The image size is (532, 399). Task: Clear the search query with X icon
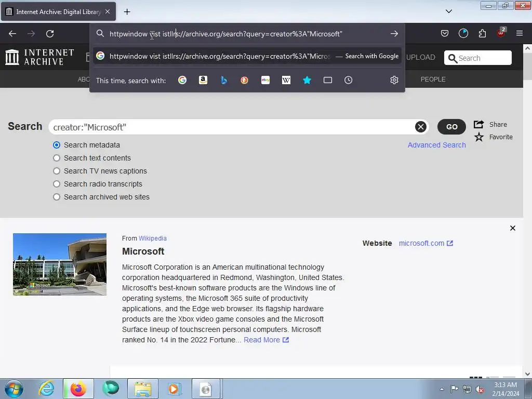coord(421,127)
